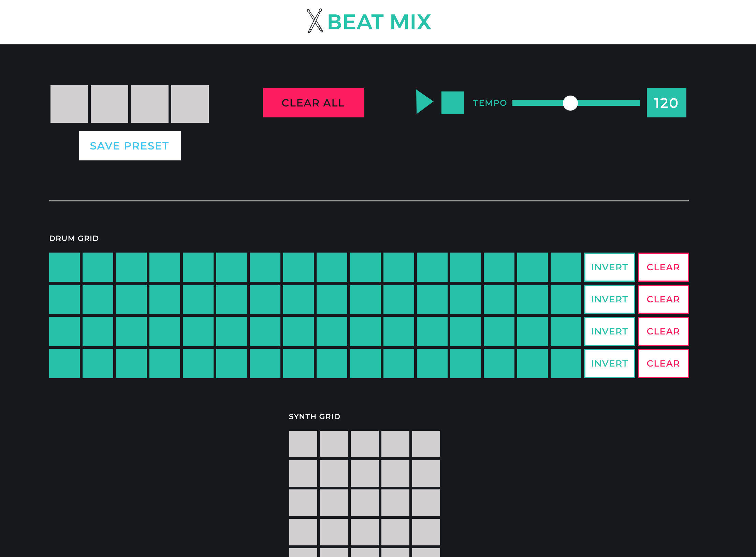The image size is (756, 557).
Task: Start playback with the play triangle
Action: (x=424, y=102)
